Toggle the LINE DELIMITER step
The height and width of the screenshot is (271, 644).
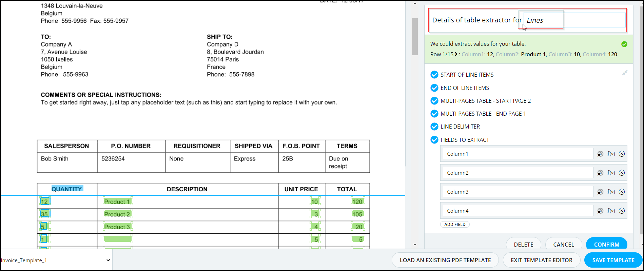[x=434, y=127]
